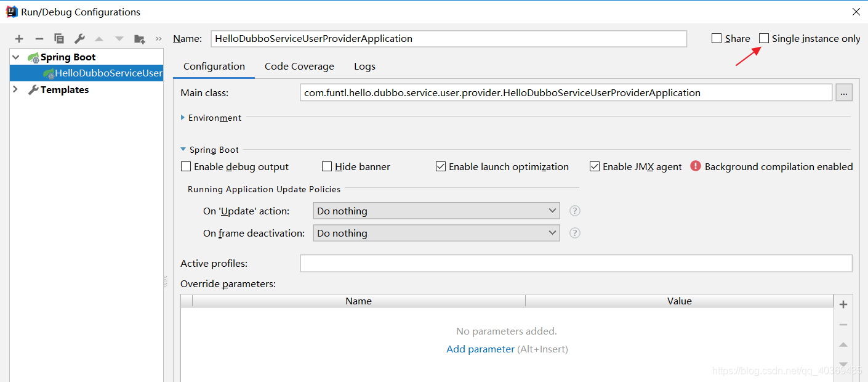The height and width of the screenshot is (382, 868).
Task: Switch to the Configuration tab
Action: point(214,67)
